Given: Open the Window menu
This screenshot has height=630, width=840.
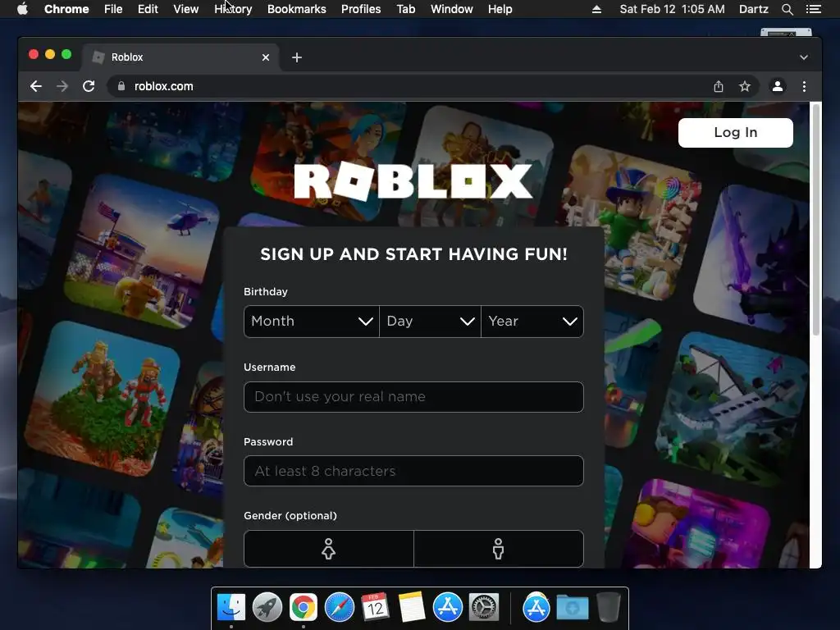Looking at the screenshot, I should 452,9.
